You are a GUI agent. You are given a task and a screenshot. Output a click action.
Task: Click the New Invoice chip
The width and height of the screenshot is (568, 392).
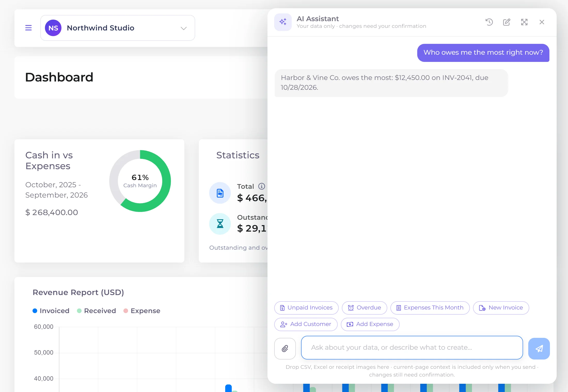point(501,308)
